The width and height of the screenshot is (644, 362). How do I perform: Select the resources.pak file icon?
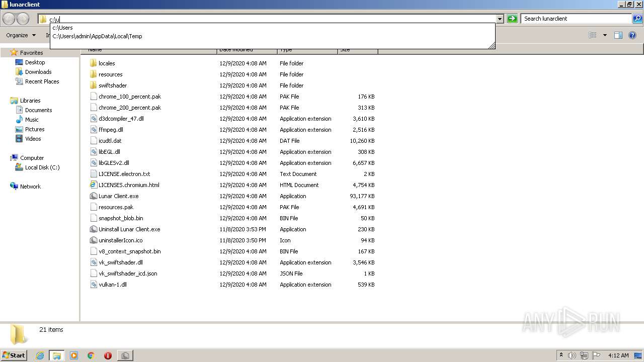tap(93, 207)
